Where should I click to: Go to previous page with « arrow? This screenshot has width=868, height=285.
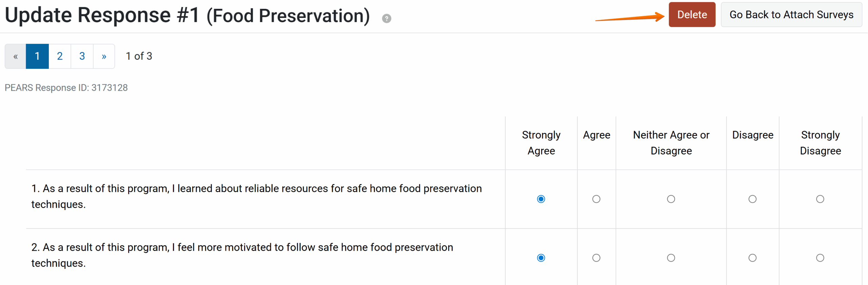pyautogui.click(x=16, y=56)
